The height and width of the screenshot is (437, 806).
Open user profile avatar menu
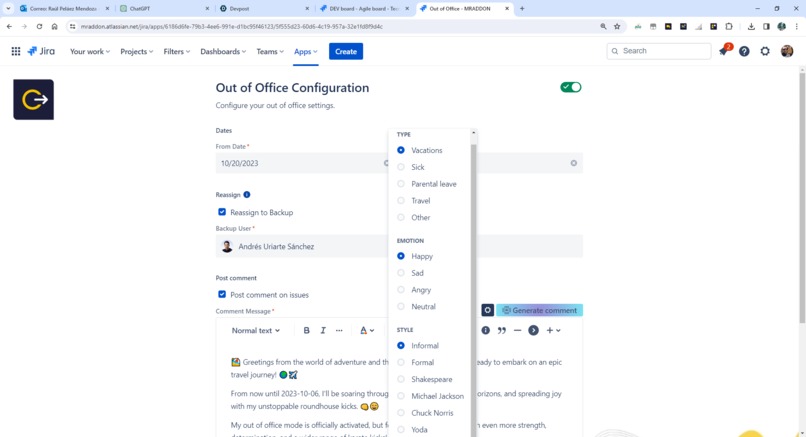(x=786, y=51)
